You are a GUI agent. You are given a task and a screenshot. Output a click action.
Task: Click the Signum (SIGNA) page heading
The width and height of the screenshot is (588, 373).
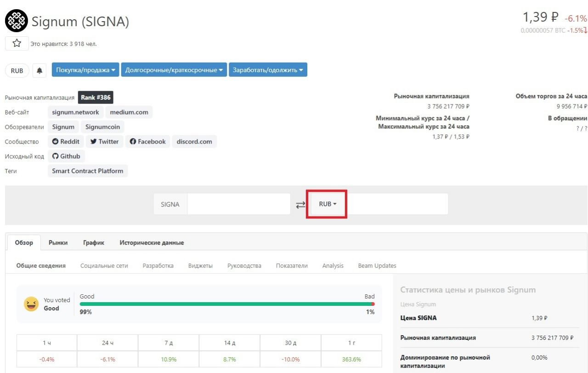(80, 21)
